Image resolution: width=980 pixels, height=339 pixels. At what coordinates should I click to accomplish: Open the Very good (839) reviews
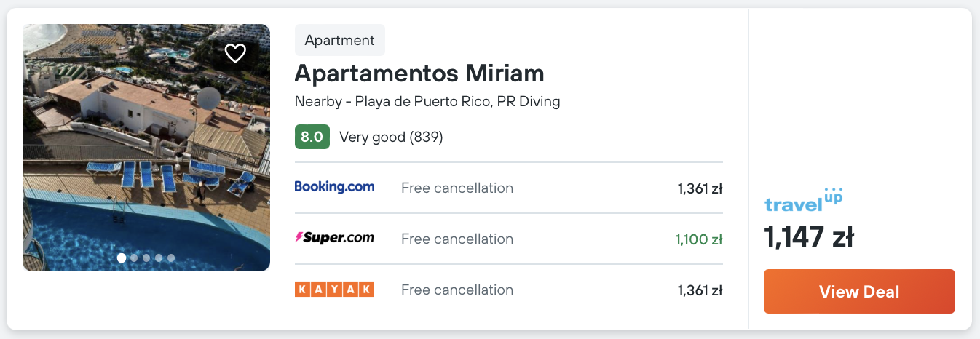click(391, 137)
